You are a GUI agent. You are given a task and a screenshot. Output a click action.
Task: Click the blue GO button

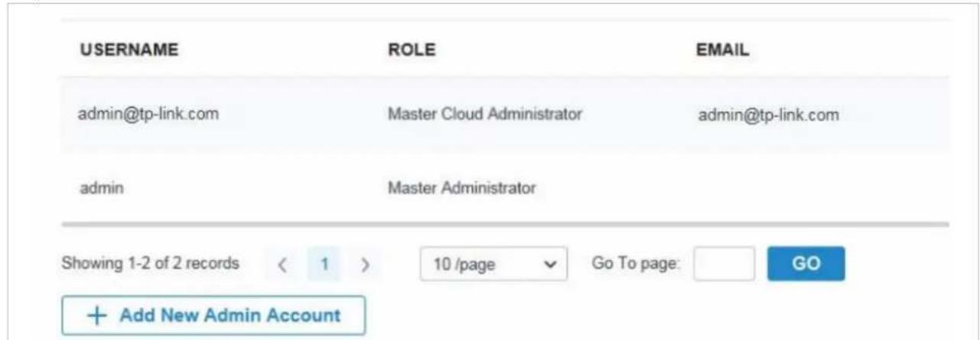click(806, 264)
